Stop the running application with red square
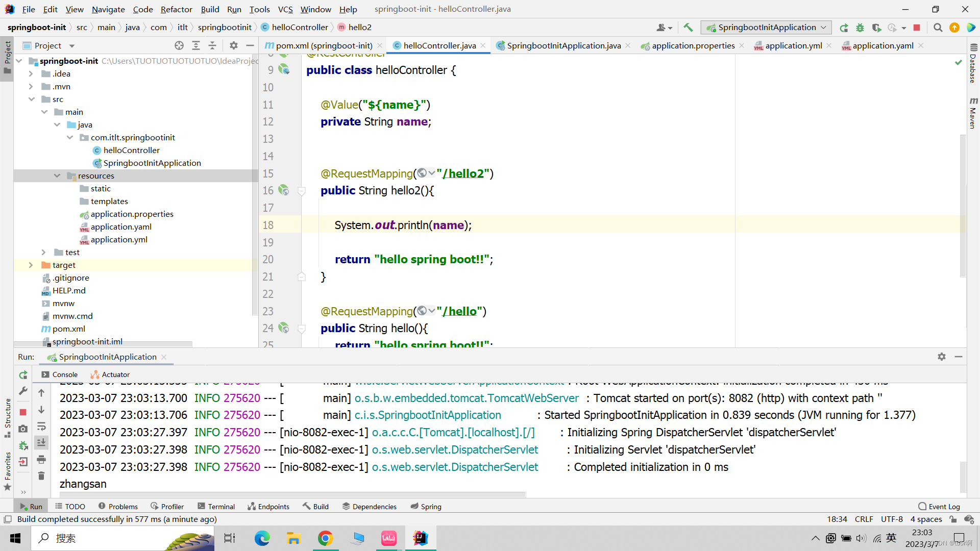Image resolution: width=980 pixels, height=551 pixels. (917, 28)
